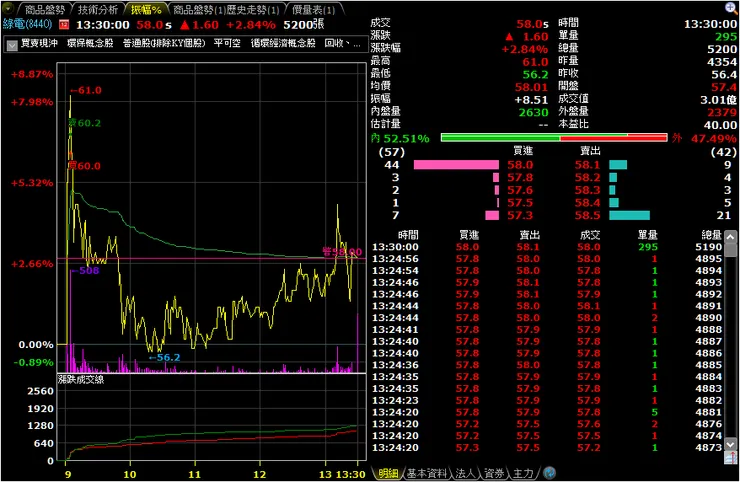740x482 pixels.
Task: Click the 普通股(排除KY個股) tag
Action: (164, 43)
